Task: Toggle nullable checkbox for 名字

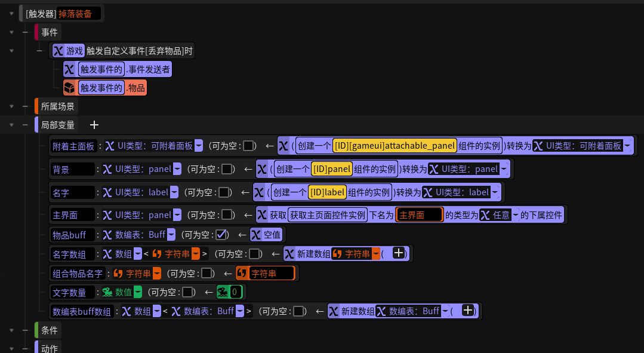Action: 224,192
